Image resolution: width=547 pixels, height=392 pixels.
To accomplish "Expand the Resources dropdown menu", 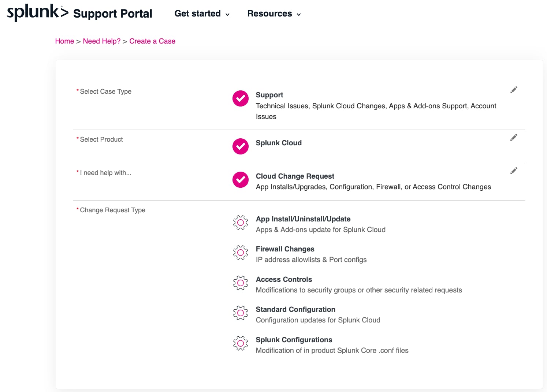I will tap(274, 14).
